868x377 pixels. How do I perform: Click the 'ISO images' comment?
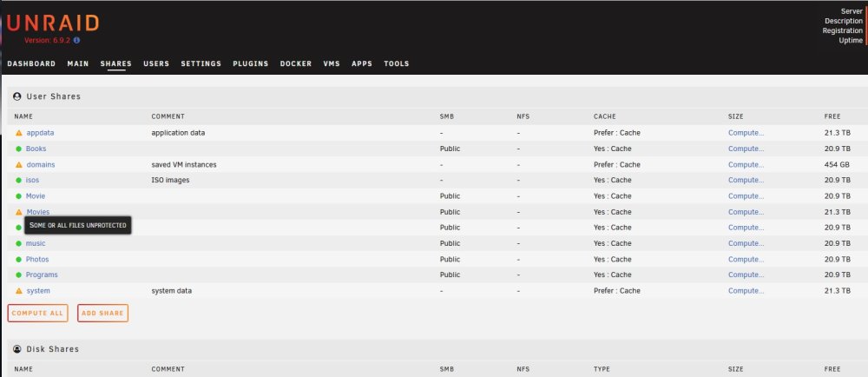point(170,181)
